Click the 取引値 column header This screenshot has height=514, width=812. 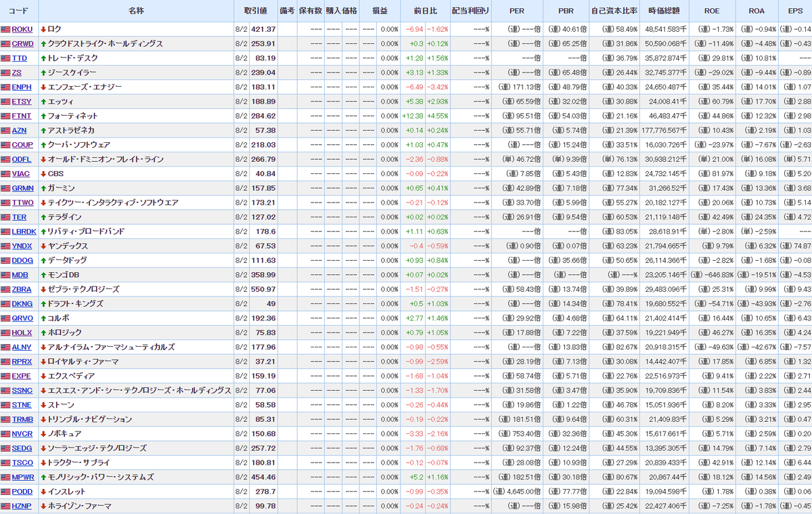[x=256, y=11]
